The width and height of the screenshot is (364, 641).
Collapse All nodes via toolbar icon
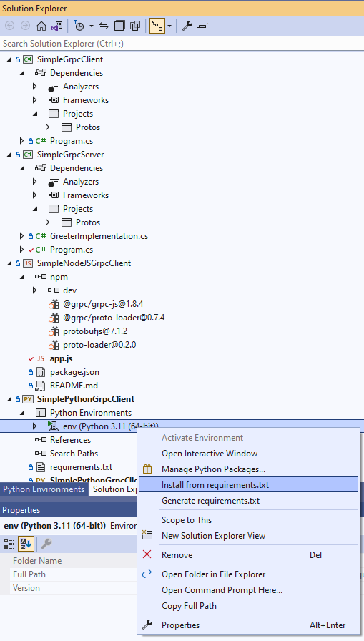point(119,26)
